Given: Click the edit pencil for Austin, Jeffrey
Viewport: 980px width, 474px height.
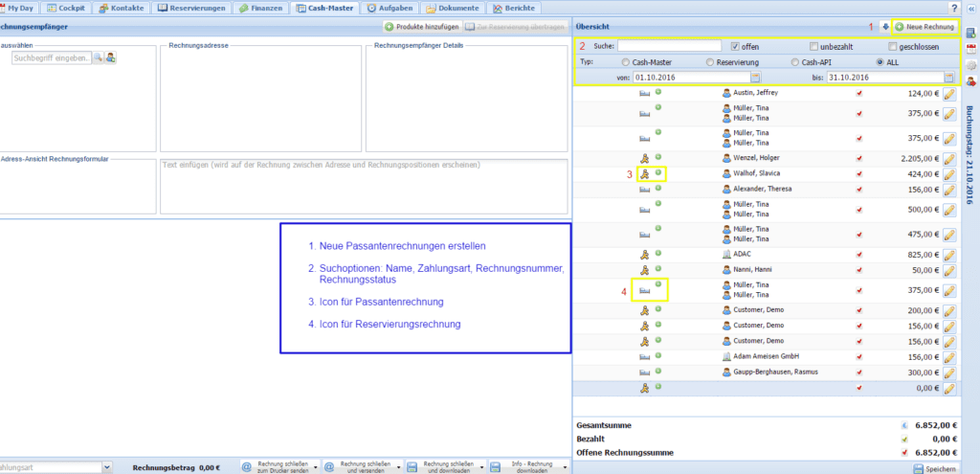Looking at the screenshot, I should coord(949,94).
